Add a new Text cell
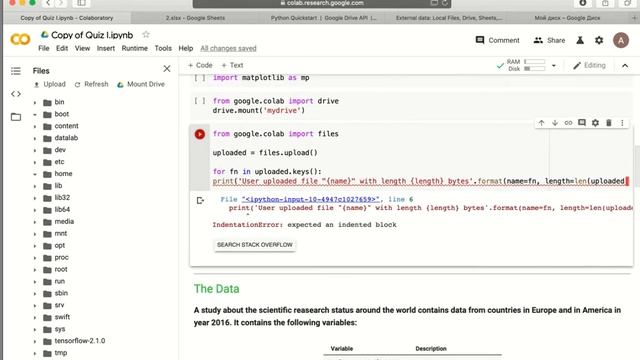This screenshot has height=360, width=640. coord(232,65)
